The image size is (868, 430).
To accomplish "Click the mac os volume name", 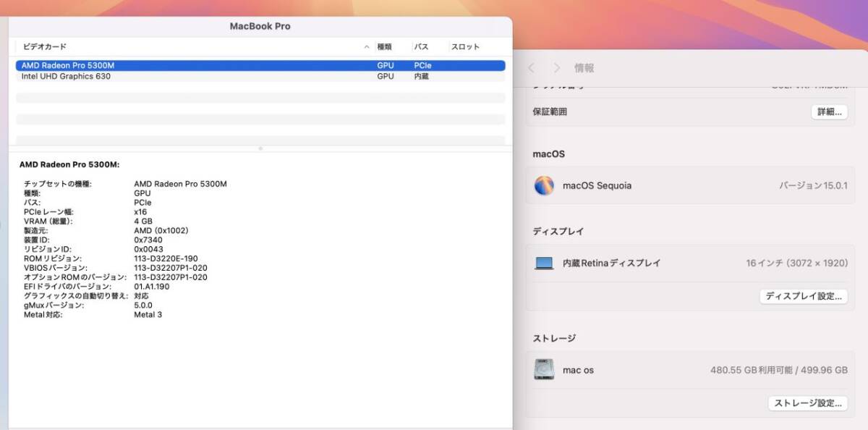I will [x=578, y=370].
